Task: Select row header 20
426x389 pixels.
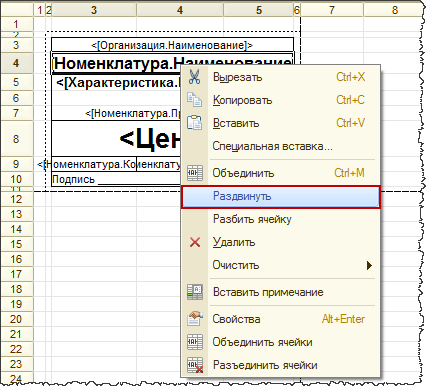Action: pos(17,319)
